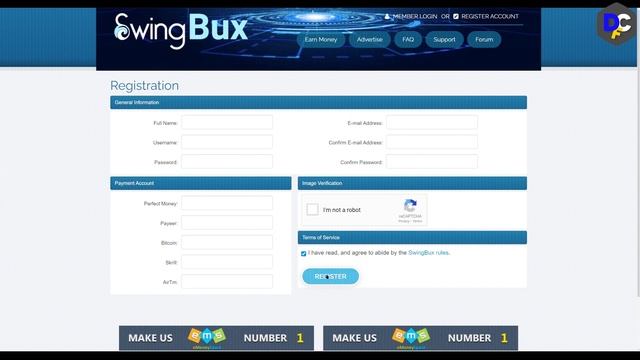Click the AirTm account field
Image resolution: width=640 pixels, height=360 pixels.
[227, 282]
